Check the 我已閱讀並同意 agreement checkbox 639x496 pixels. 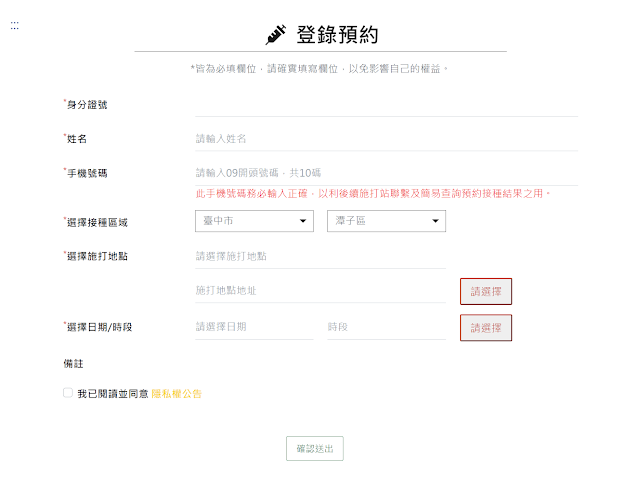[x=68, y=392]
